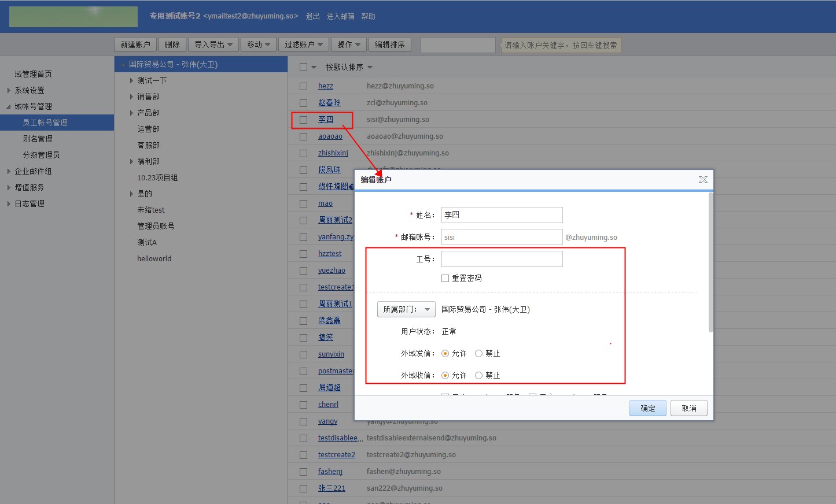Click the dialog's vertical scrollbar
This screenshot has height=504, width=836.
click(x=710, y=263)
